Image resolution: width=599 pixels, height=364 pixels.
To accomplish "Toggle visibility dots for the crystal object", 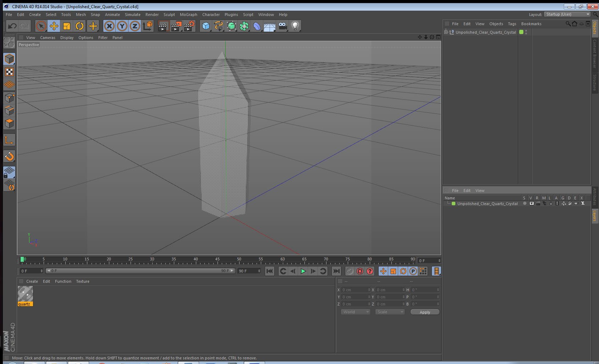I will tap(526, 32).
